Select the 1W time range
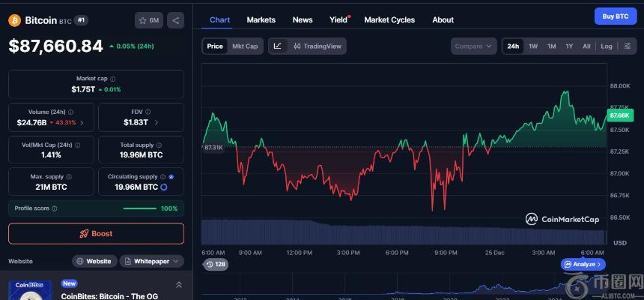This screenshot has width=644, height=300. point(533,46)
